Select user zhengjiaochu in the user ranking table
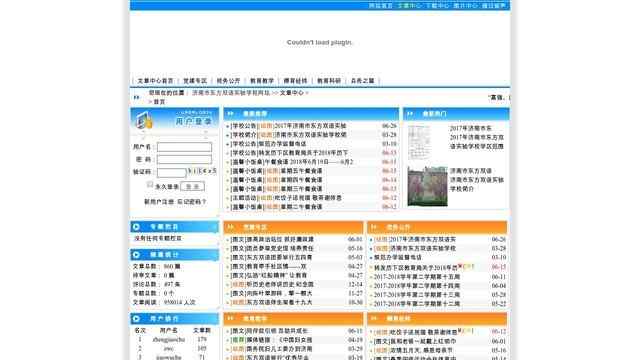The width and height of the screenshot is (640, 360). pos(169,340)
